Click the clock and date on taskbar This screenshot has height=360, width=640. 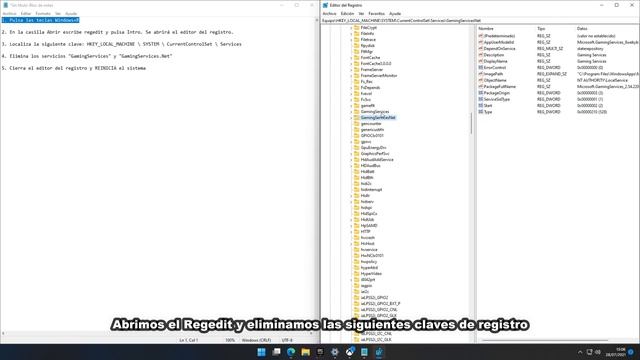click(616, 352)
